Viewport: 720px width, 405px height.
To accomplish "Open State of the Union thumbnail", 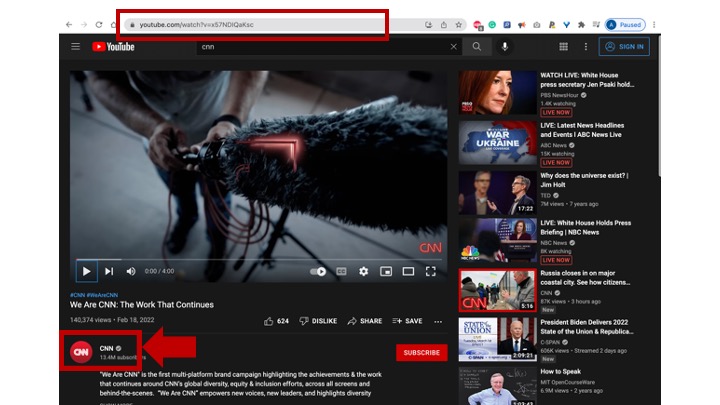I will [498, 340].
